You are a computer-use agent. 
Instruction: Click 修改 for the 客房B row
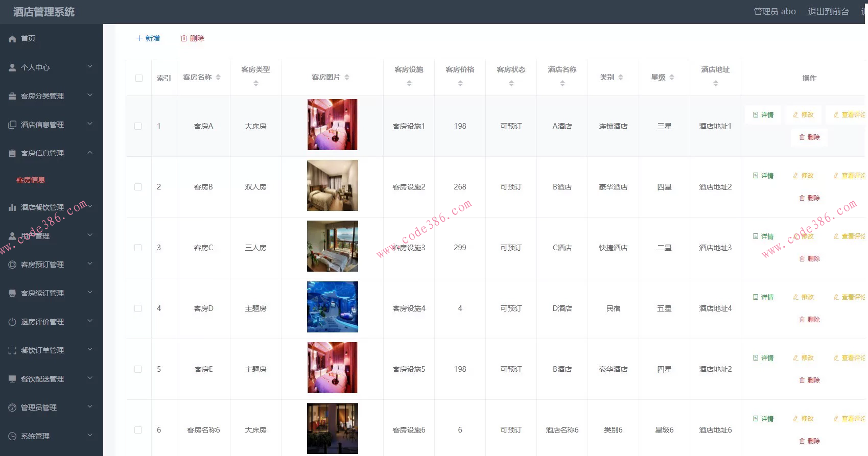coord(803,176)
